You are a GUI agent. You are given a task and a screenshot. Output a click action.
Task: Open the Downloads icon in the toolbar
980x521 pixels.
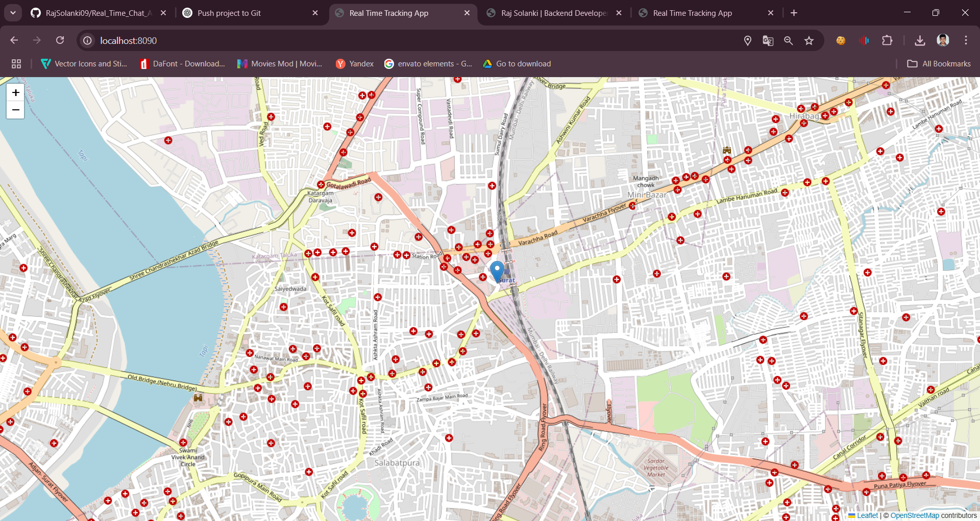[921, 40]
